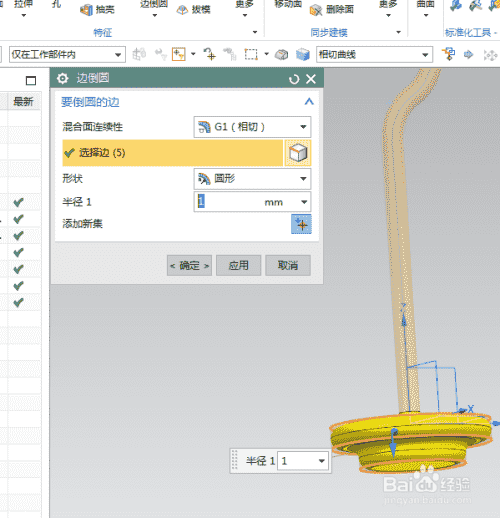This screenshot has height=518, width=500.
Task: Click the 混合面连续性 label
Action: point(93,127)
